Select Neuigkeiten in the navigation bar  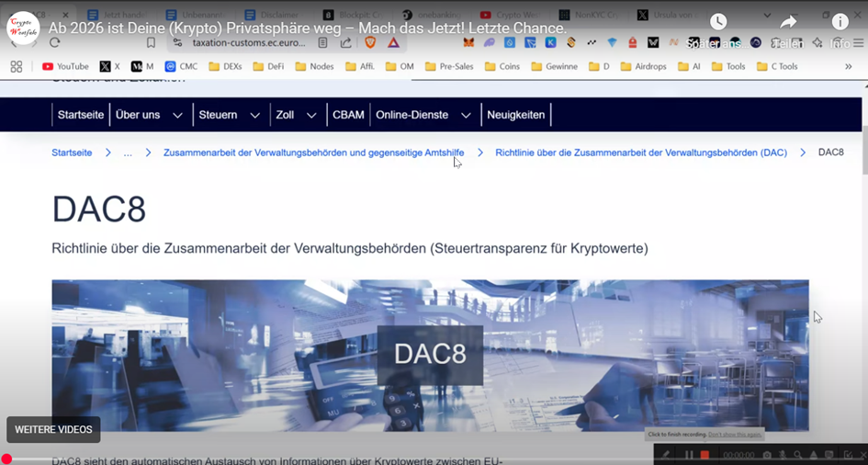coord(515,115)
